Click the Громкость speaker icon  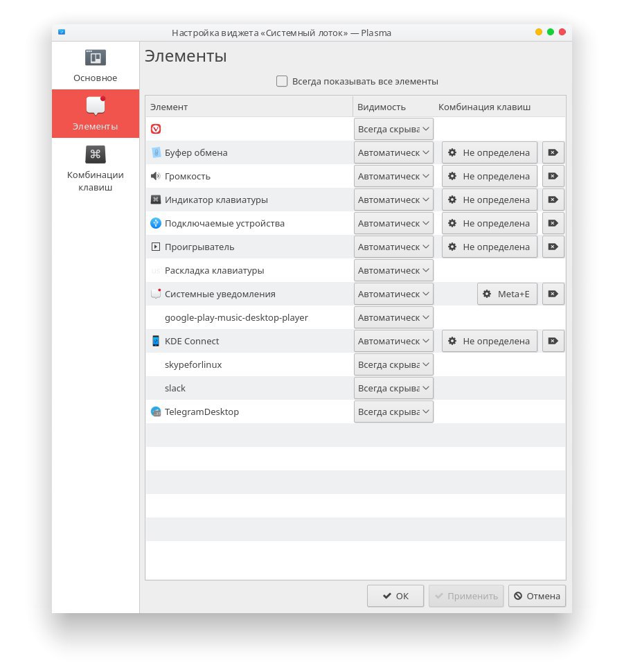(x=156, y=176)
